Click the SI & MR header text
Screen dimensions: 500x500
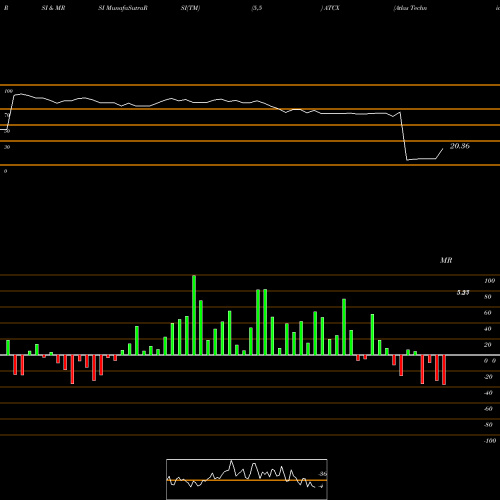pyautogui.click(x=53, y=8)
